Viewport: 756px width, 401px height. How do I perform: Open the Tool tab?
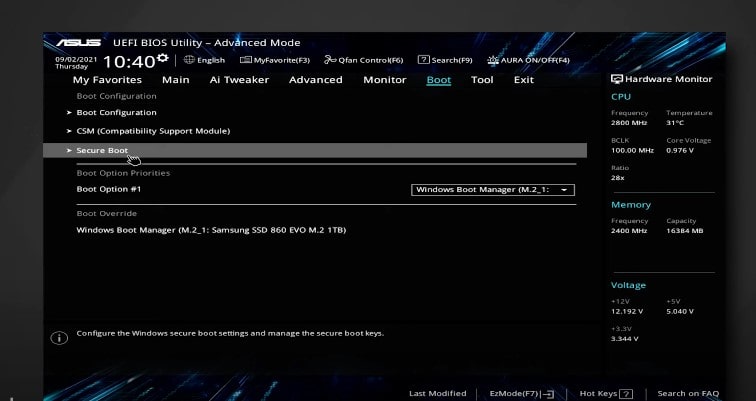coord(482,80)
